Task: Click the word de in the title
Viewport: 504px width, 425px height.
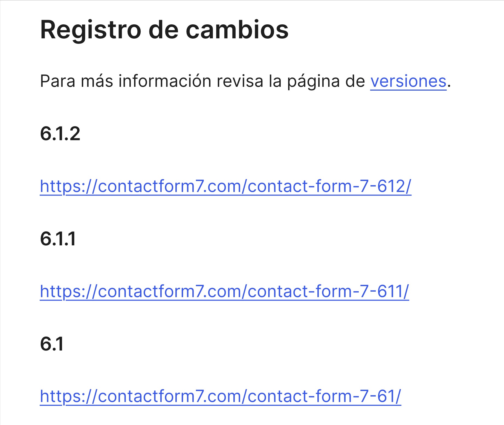Action: click(x=163, y=30)
